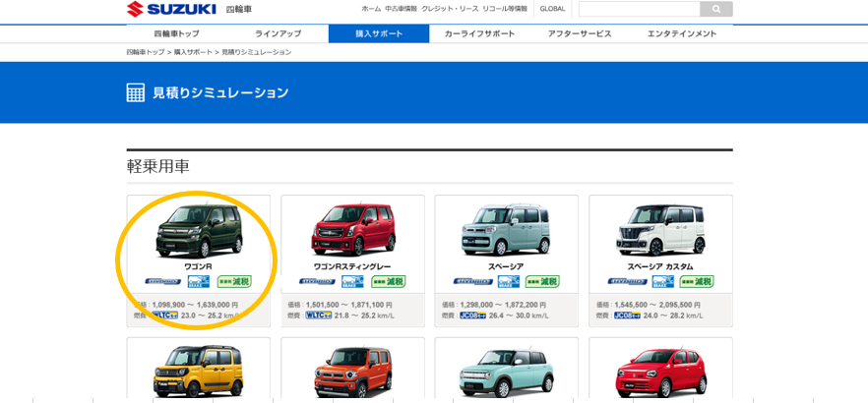Open the GLOBAL site link

point(552,9)
